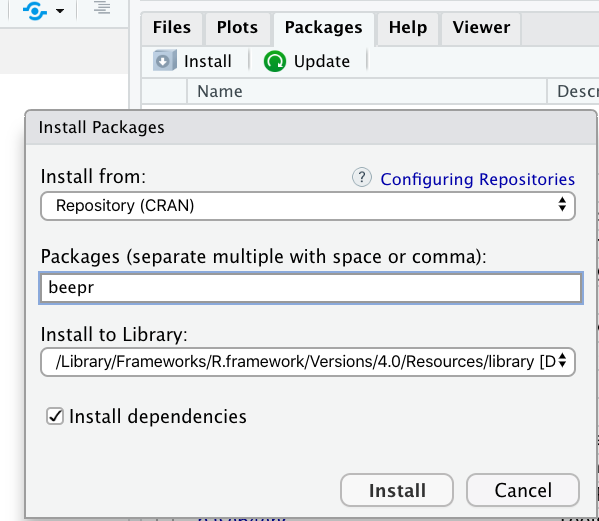Click the document outline lines icon

[102, 8]
